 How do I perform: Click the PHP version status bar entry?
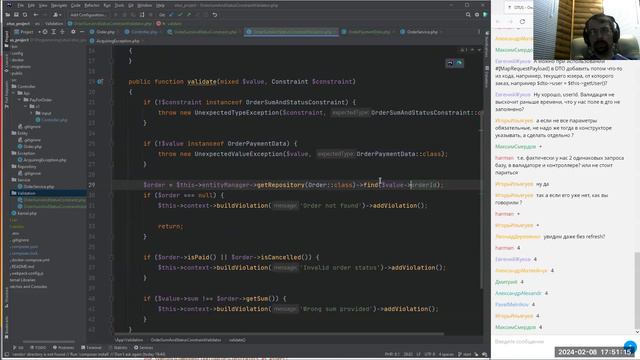[x=391, y=354]
